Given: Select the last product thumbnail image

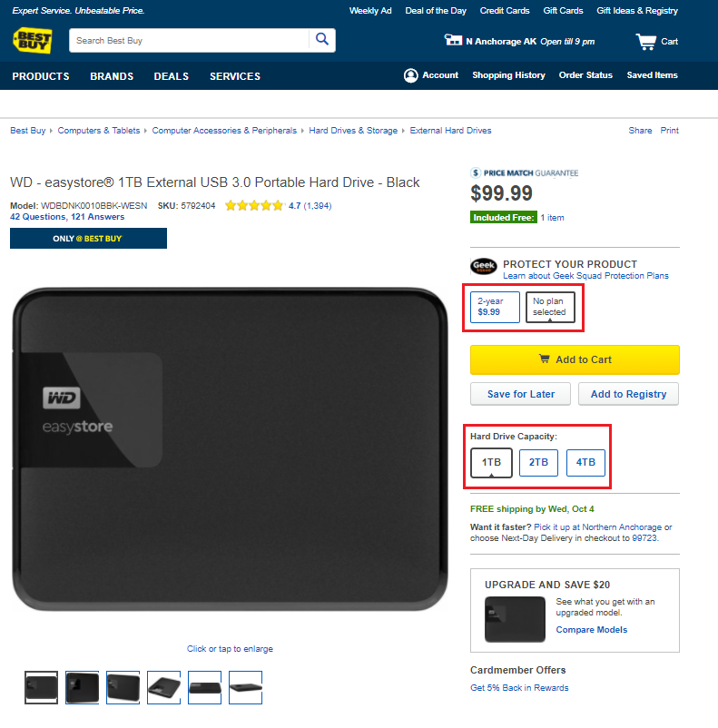Looking at the screenshot, I should click(246, 687).
